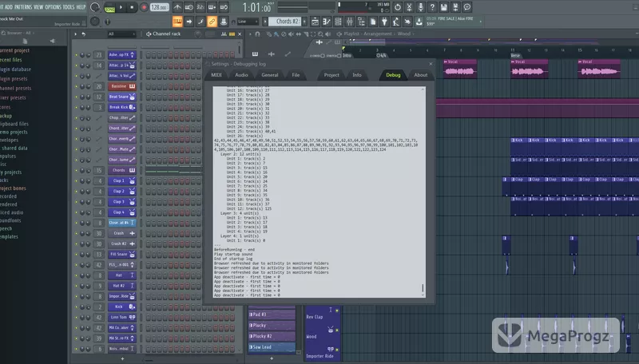Open the Piano roll view icon

coord(327,22)
